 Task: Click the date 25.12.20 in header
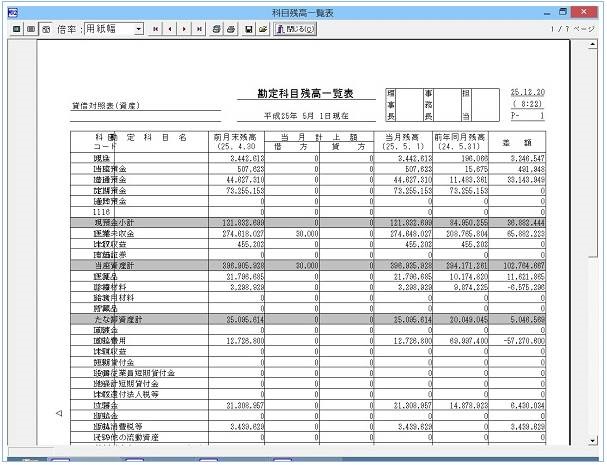[x=528, y=93]
